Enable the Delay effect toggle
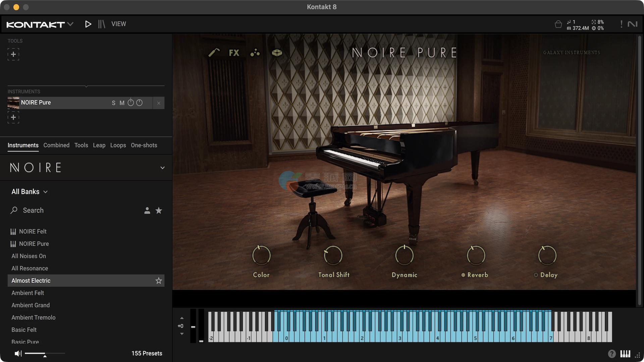644x362 pixels. tap(536, 275)
